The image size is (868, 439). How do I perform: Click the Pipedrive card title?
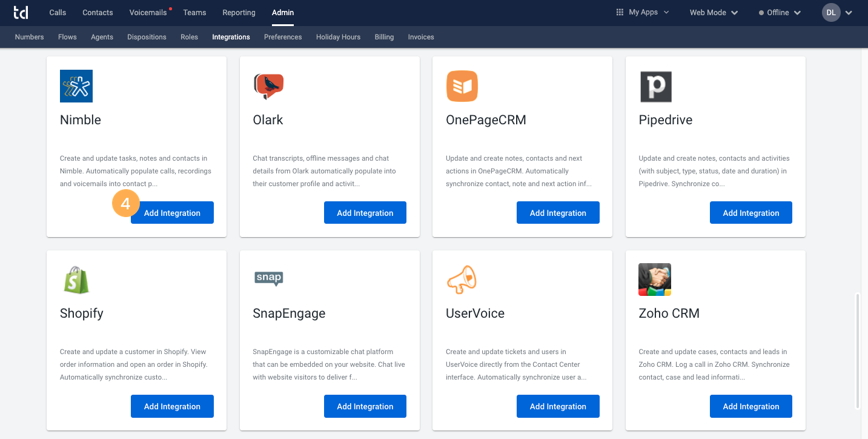[x=665, y=120]
